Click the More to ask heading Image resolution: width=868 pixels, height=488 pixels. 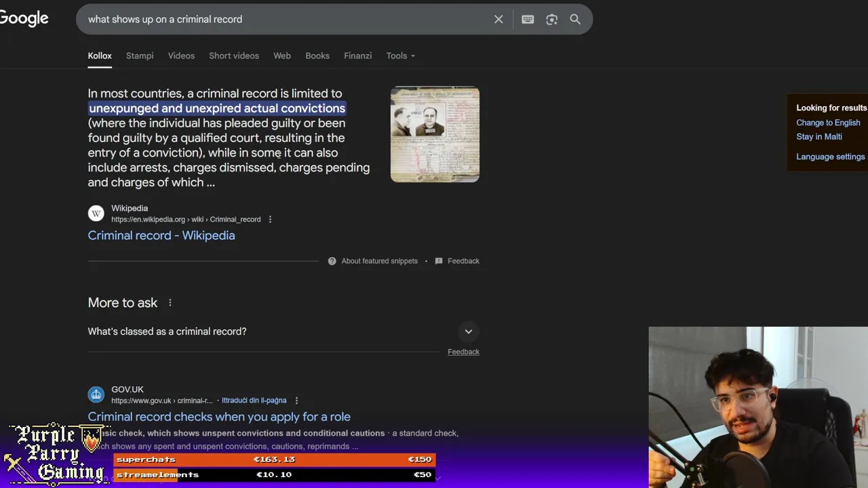(x=123, y=303)
